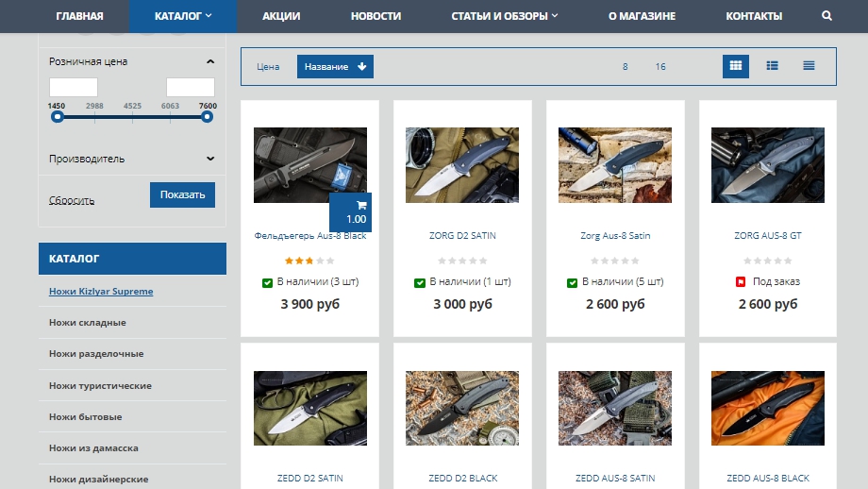Open the ZEDD AUS-8 SATIN title link
Screen dimensions: 868x489
coord(615,478)
